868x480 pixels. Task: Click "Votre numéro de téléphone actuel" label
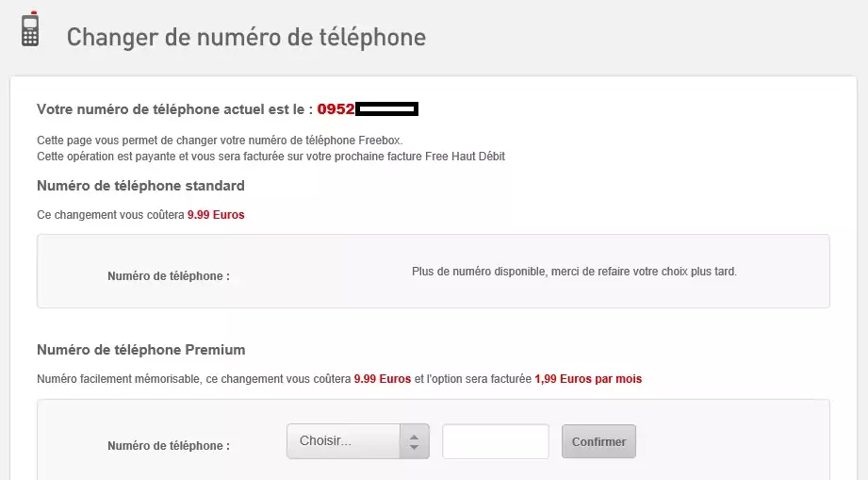click(x=174, y=109)
